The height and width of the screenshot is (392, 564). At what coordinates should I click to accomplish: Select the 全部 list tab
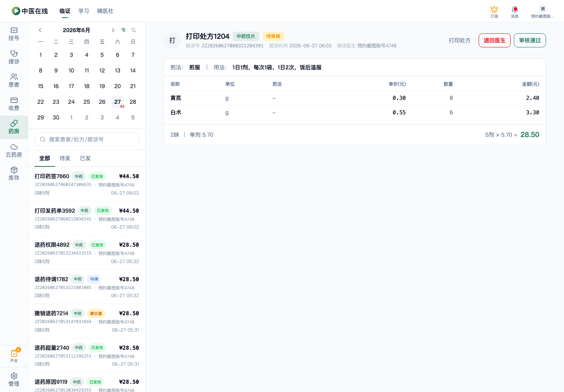coord(45,158)
